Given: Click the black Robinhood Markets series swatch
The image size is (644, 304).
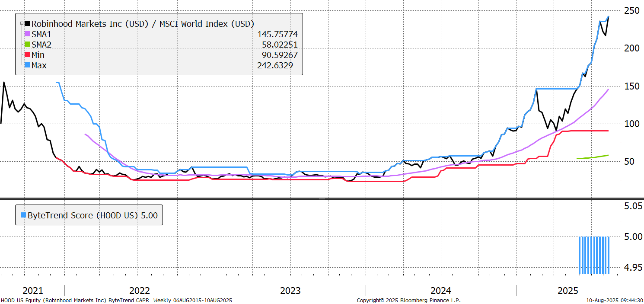Looking at the screenshot, I should (x=28, y=24).
